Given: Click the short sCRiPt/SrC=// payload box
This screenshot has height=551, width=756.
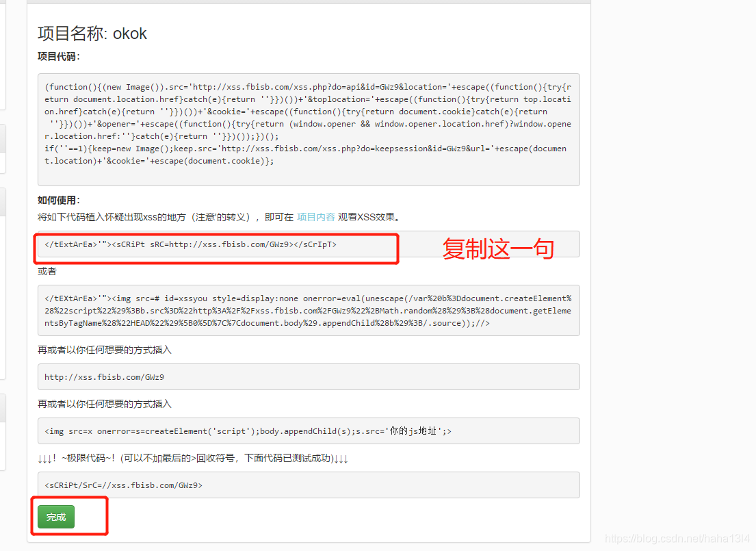Looking at the screenshot, I should 309,485.
